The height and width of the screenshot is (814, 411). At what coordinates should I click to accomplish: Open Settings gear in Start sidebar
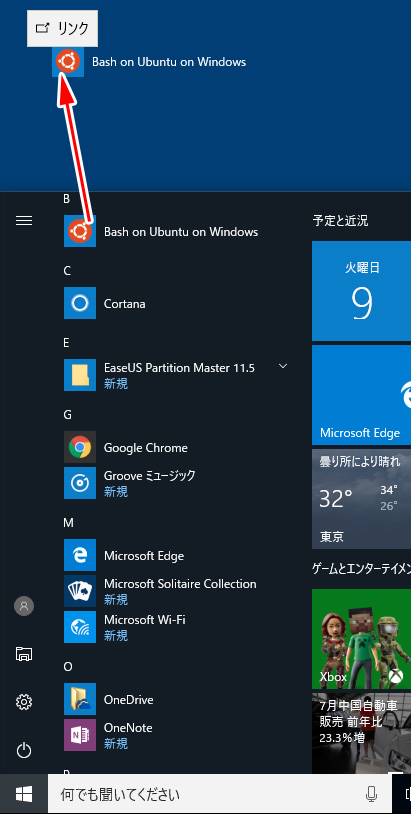24,702
